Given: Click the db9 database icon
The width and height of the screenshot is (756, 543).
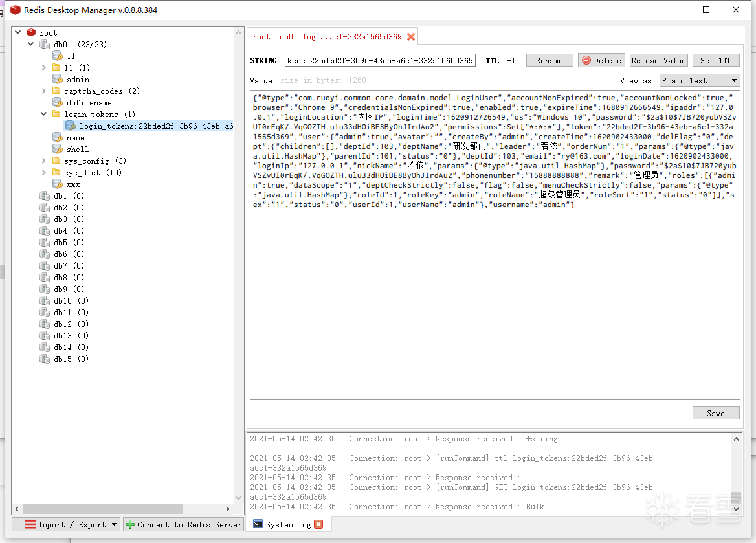Looking at the screenshot, I should [45, 289].
